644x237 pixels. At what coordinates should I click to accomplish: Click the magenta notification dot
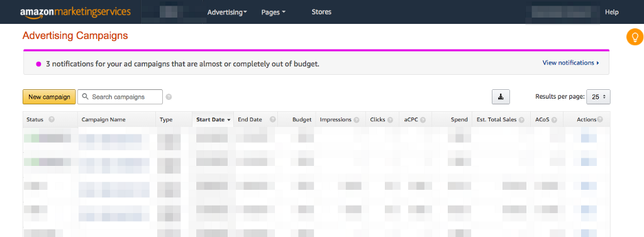click(38, 64)
